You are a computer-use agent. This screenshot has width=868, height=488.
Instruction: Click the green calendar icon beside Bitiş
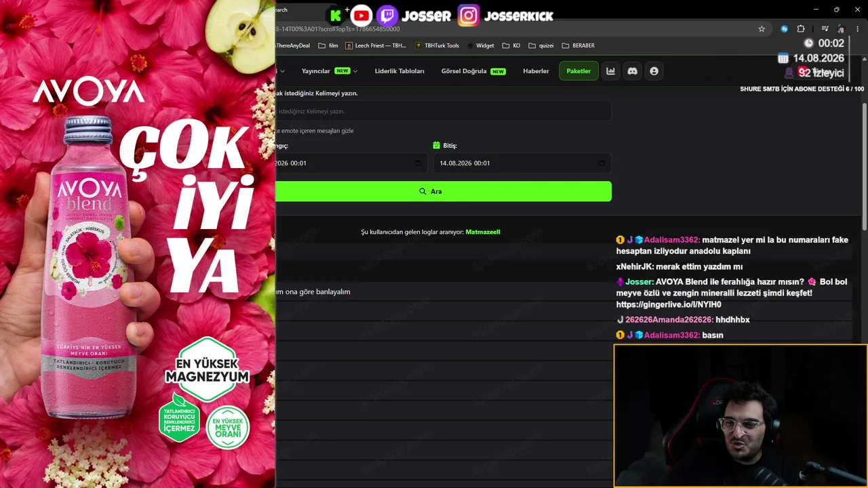437,145
